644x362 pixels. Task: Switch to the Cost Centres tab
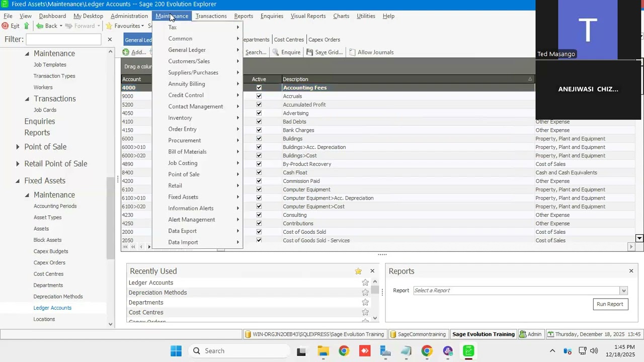pos(289,40)
